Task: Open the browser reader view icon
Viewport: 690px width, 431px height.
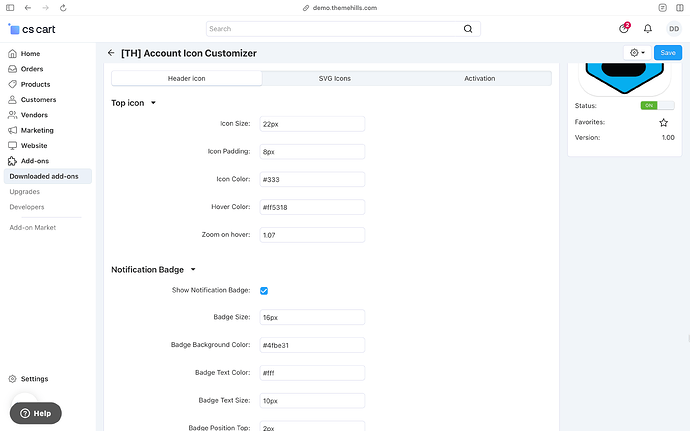Action: [x=662, y=8]
